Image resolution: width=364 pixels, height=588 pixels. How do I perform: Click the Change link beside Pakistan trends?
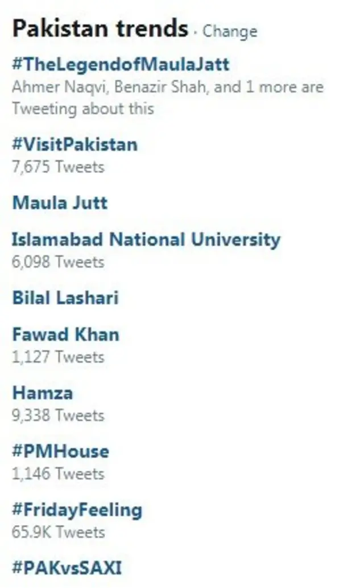pyautogui.click(x=230, y=30)
